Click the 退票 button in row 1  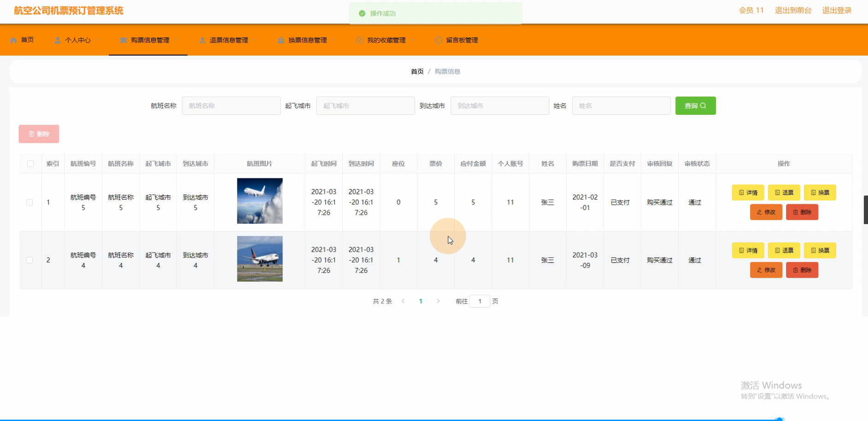tap(784, 193)
